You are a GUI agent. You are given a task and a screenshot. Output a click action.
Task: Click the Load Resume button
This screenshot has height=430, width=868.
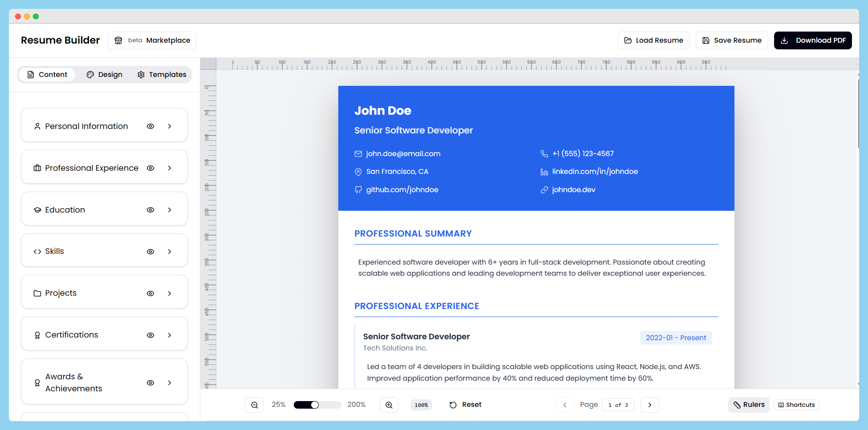[x=653, y=40]
